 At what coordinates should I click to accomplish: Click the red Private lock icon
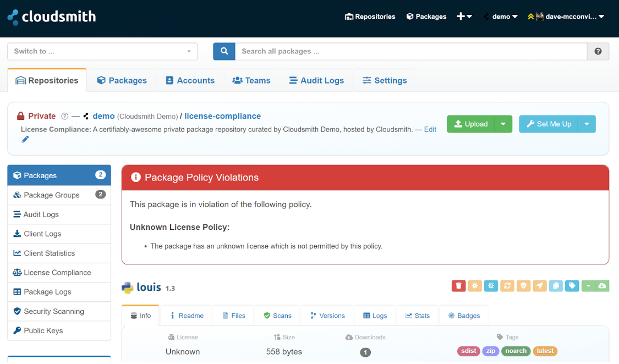coord(20,116)
